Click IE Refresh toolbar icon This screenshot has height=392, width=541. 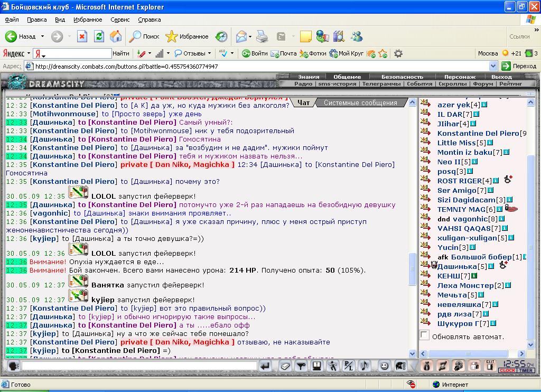coord(99,36)
